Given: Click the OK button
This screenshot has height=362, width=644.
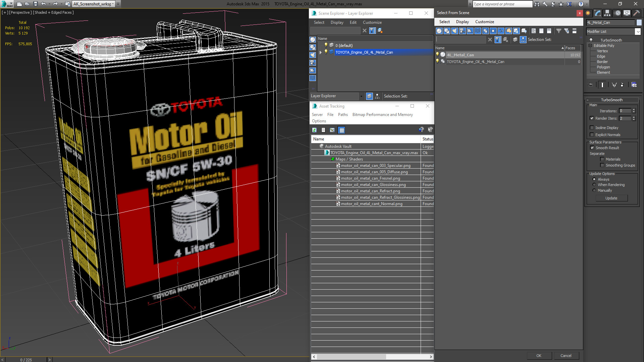Looking at the screenshot, I should coord(539,356).
